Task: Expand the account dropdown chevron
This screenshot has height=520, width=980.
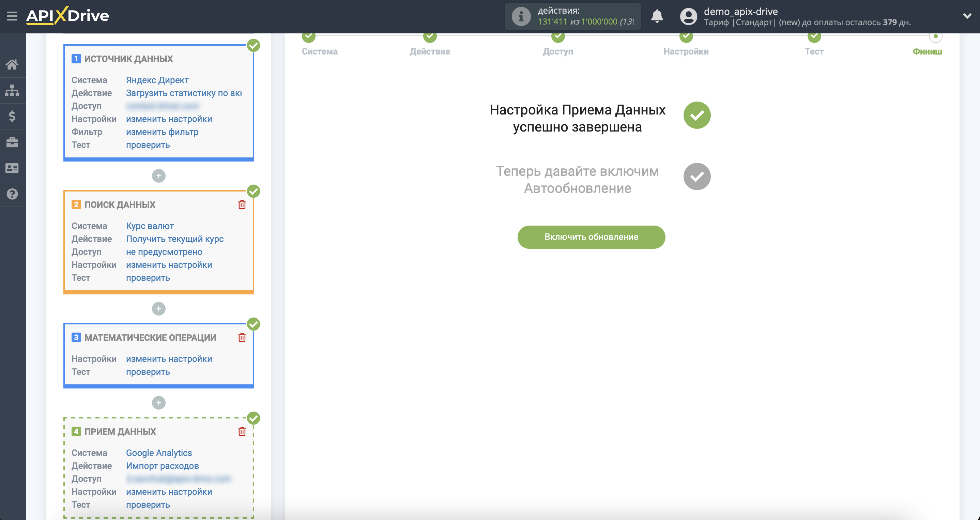Action: pos(967,16)
